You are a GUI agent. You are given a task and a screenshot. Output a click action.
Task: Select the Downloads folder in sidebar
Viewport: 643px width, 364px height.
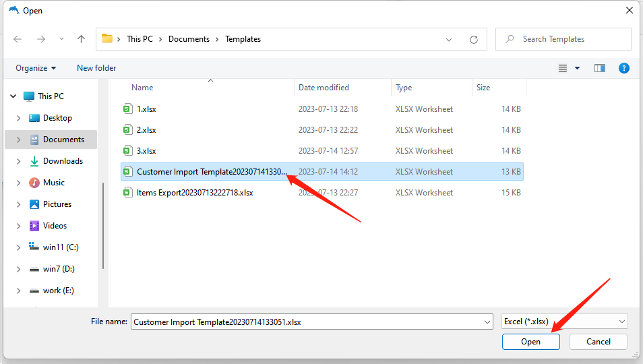(x=63, y=161)
